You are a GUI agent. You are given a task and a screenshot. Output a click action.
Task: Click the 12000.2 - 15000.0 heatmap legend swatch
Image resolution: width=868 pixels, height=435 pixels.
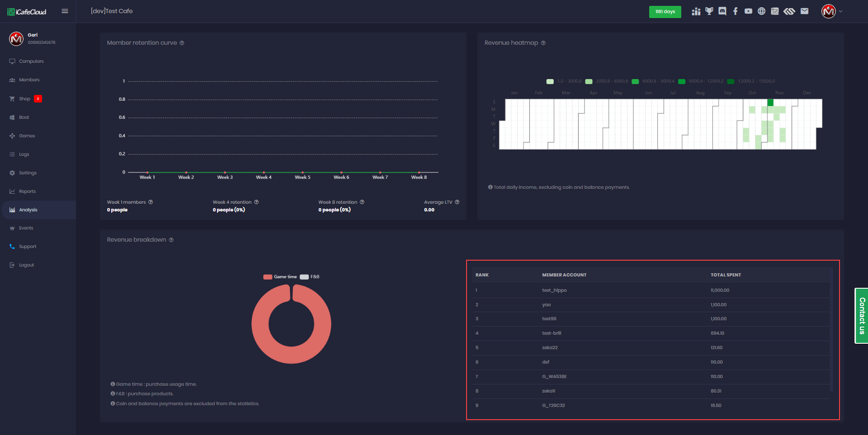point(731,82)
